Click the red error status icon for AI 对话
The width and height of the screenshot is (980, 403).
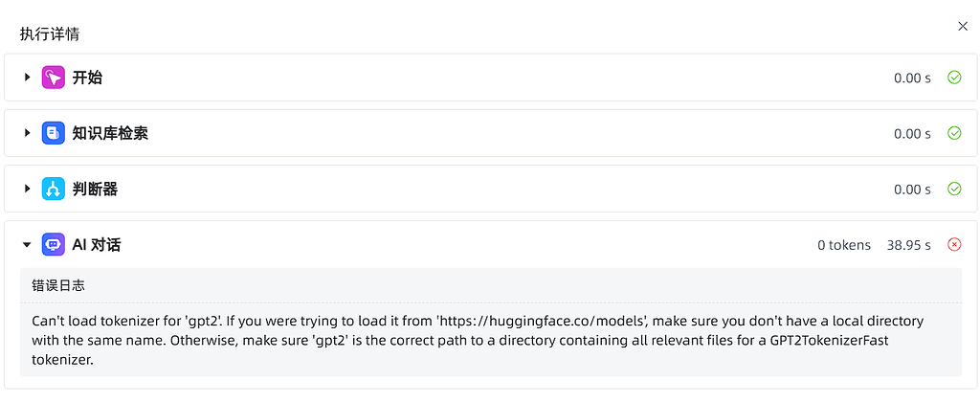pos(954,244)
